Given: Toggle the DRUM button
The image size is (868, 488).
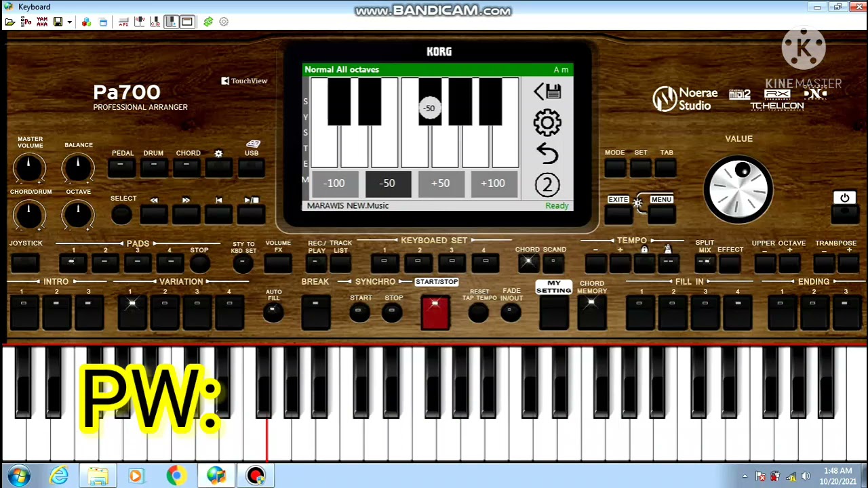Looking at the screenshot, I should coord(154,167).
